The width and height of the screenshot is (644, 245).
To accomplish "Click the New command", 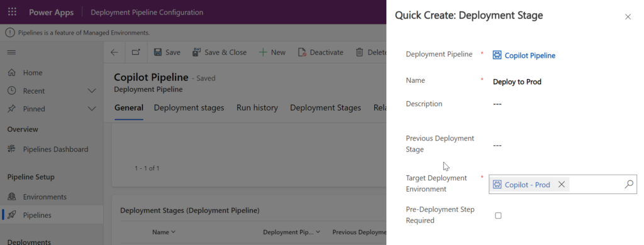I will [x=272, y=52].
